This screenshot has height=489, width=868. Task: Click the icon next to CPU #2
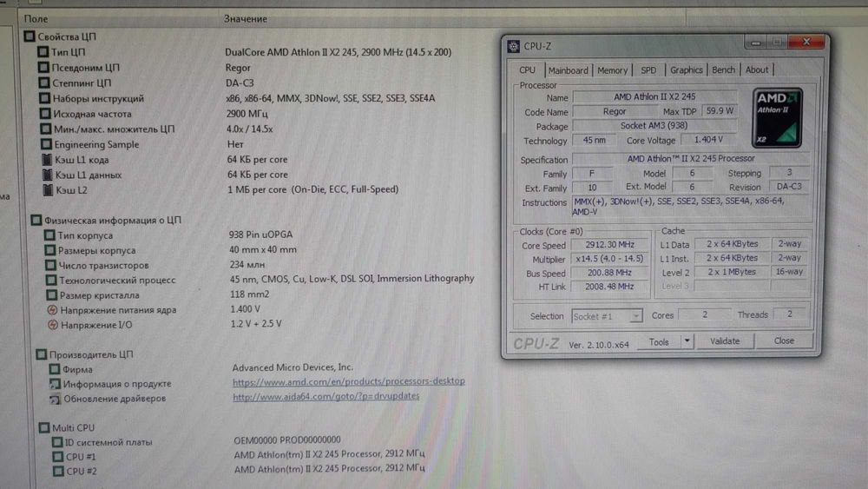[x=58, y=472]
